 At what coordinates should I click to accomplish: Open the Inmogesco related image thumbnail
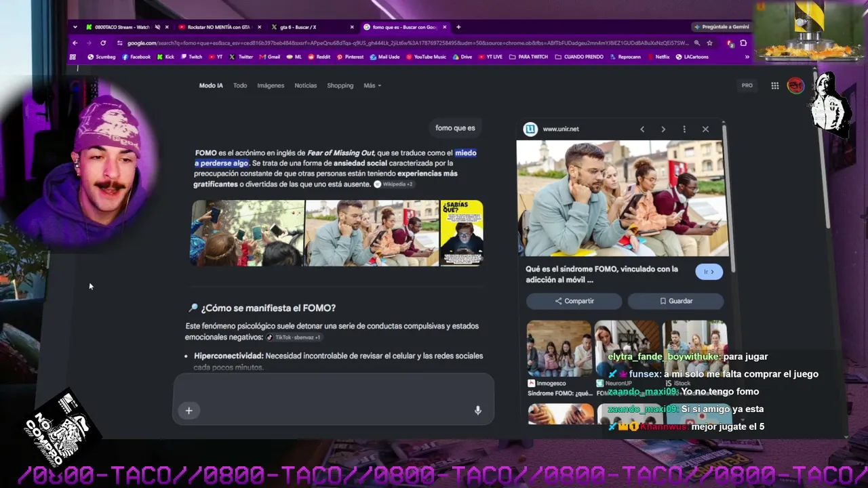[559, 348]
